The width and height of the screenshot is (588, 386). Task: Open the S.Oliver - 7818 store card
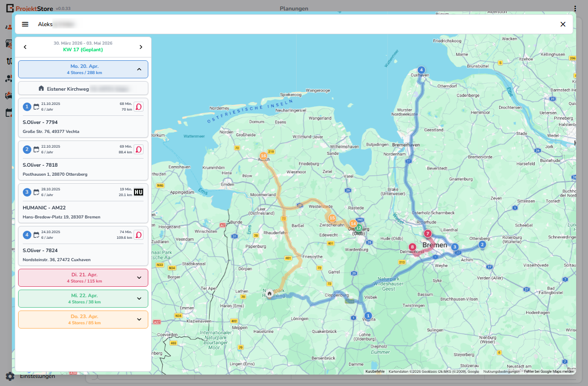click(83, 165)
